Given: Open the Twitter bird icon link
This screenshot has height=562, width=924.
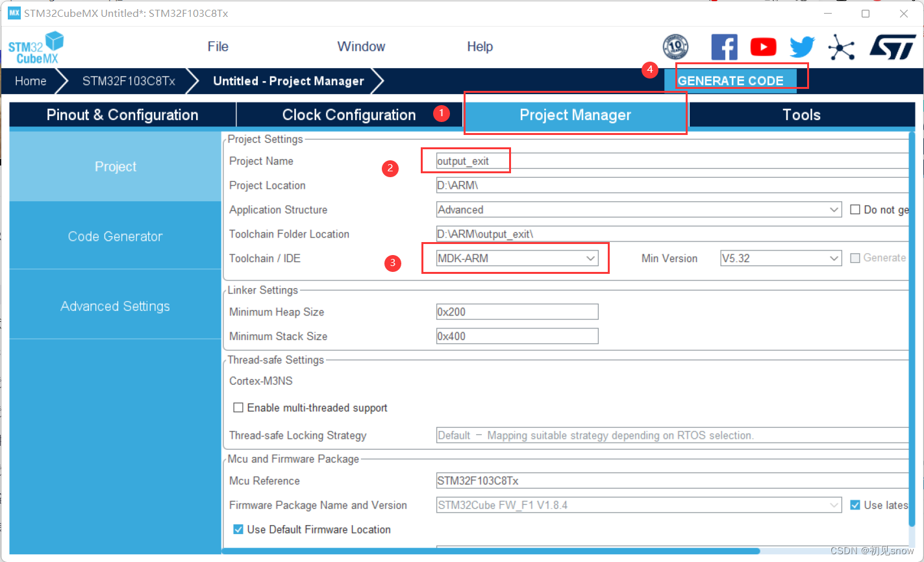Looking at the screenshot, I should [x=802, y=47].
